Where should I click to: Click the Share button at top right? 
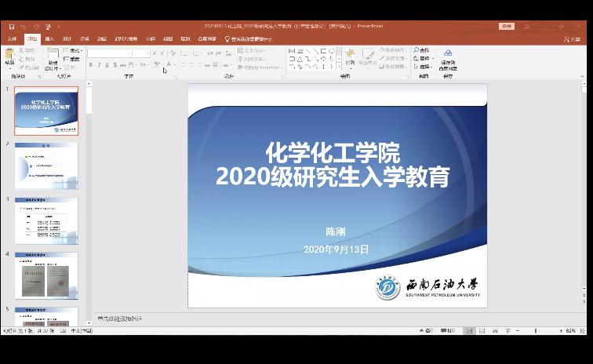[x=576, y=38]
